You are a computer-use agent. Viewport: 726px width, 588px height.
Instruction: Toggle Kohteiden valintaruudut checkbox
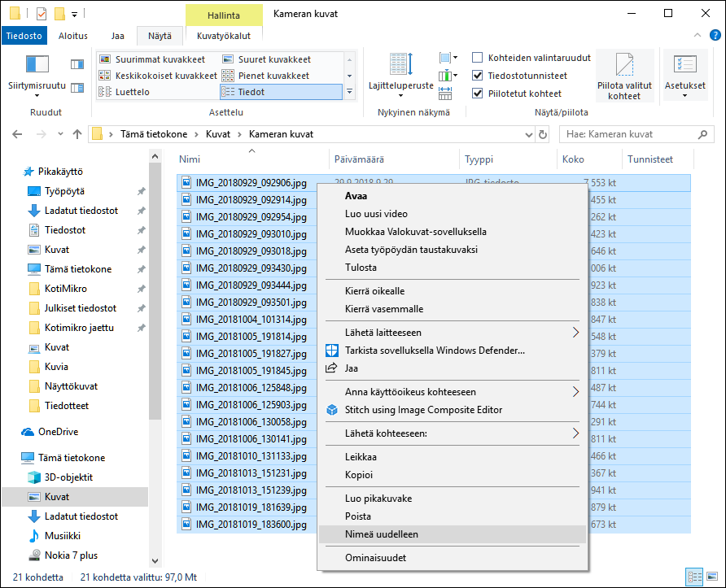click(x=478, y=58)
